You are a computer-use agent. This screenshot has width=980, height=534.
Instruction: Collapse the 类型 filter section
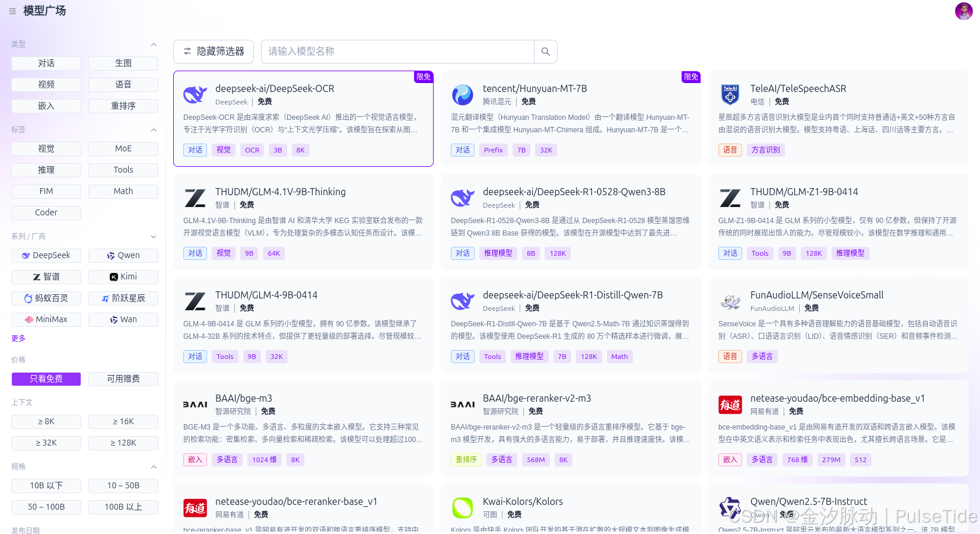click(154, 44)
